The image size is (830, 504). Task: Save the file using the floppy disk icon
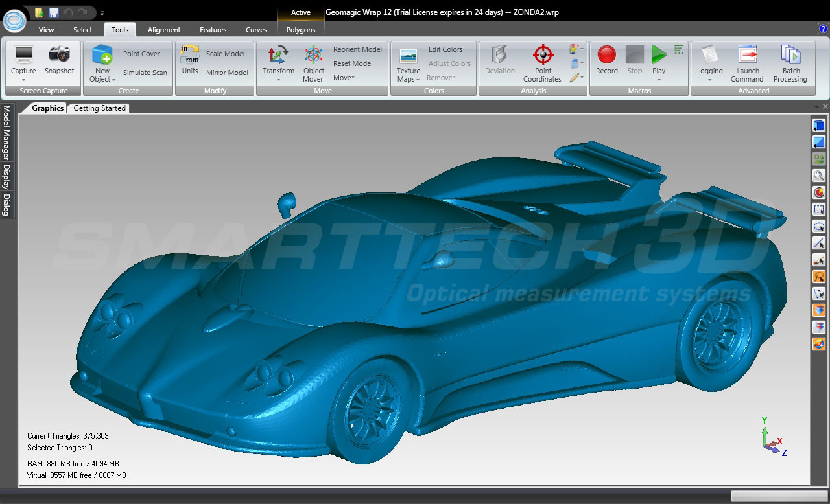(54, 12)
